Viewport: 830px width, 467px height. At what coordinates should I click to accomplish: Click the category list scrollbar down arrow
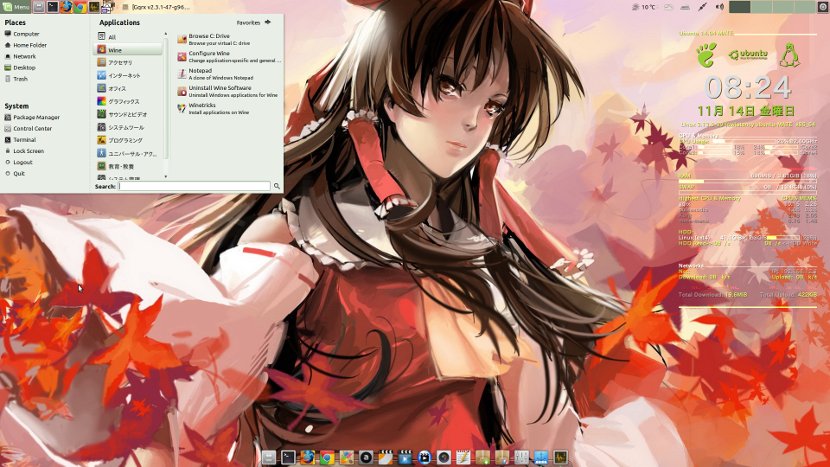click(x=166, y=176)
